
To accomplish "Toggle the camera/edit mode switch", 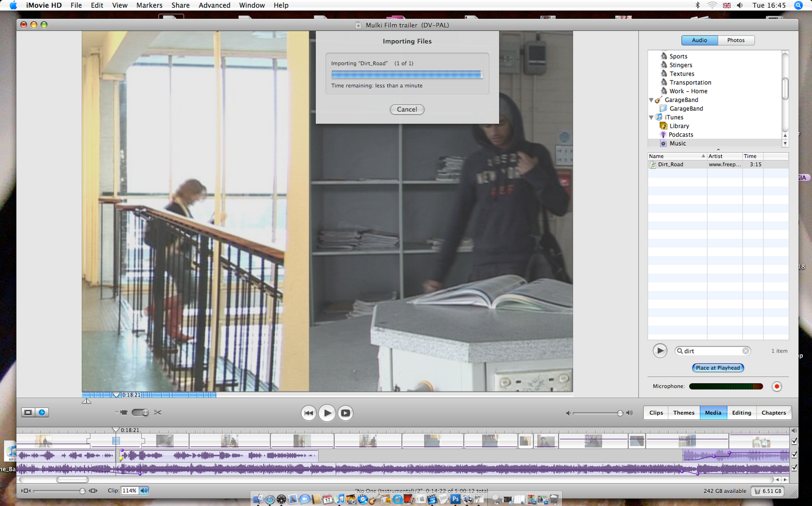I will click(140, 413).
